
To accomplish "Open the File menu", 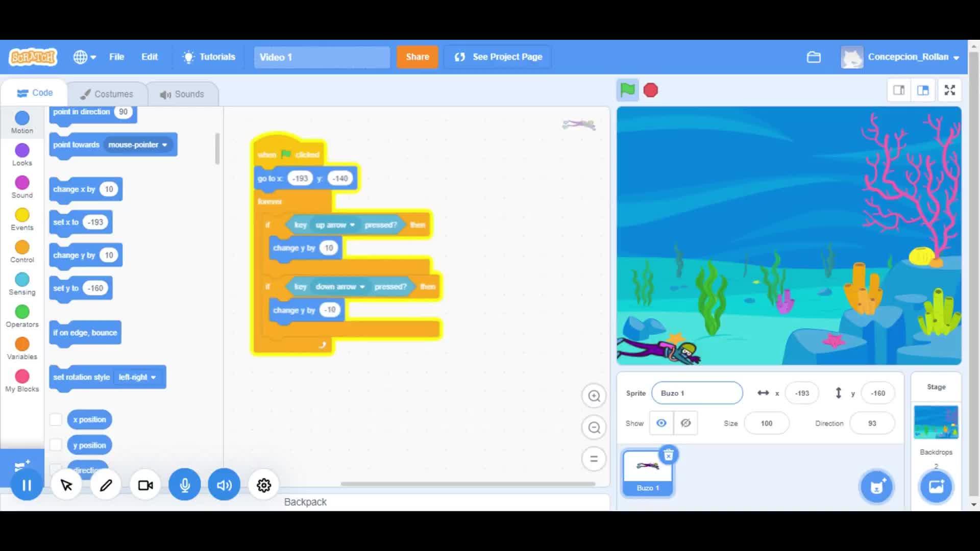I will point(116,57).
